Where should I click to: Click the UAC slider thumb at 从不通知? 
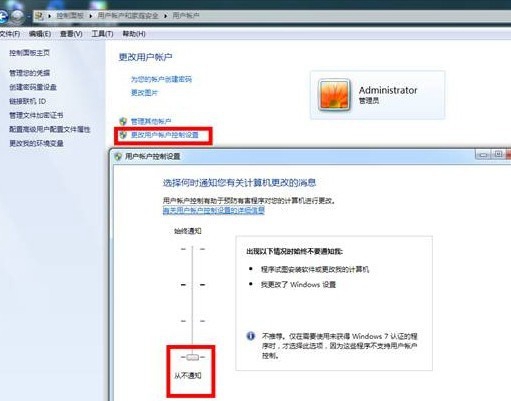[192, 357]
